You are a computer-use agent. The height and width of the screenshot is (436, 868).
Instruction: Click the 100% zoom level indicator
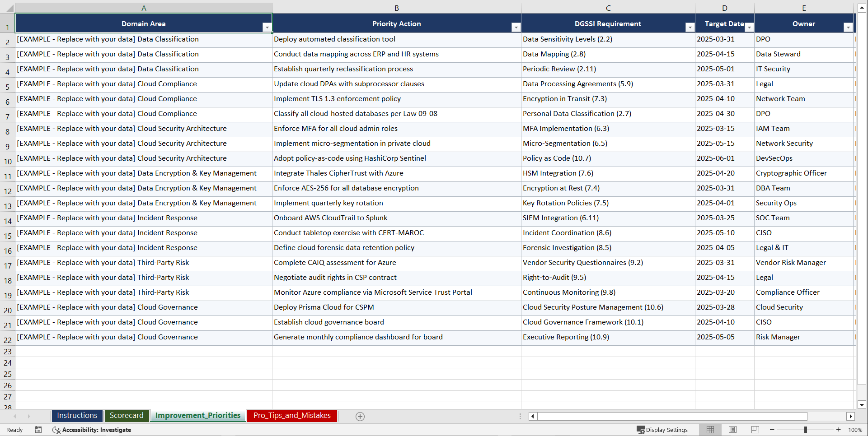tap(855, 430)
